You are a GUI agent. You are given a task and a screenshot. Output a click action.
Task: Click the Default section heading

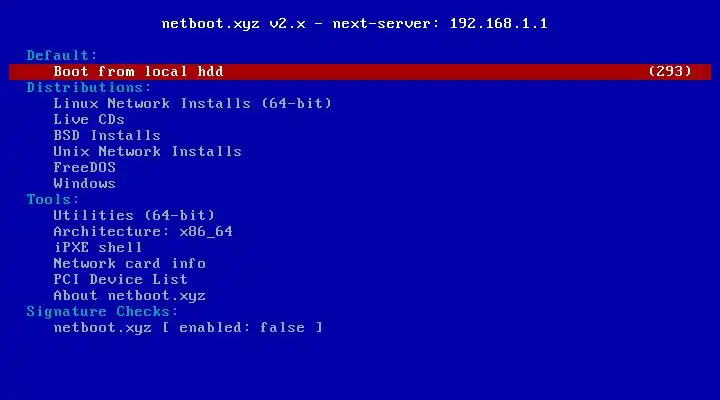[62, 56]
